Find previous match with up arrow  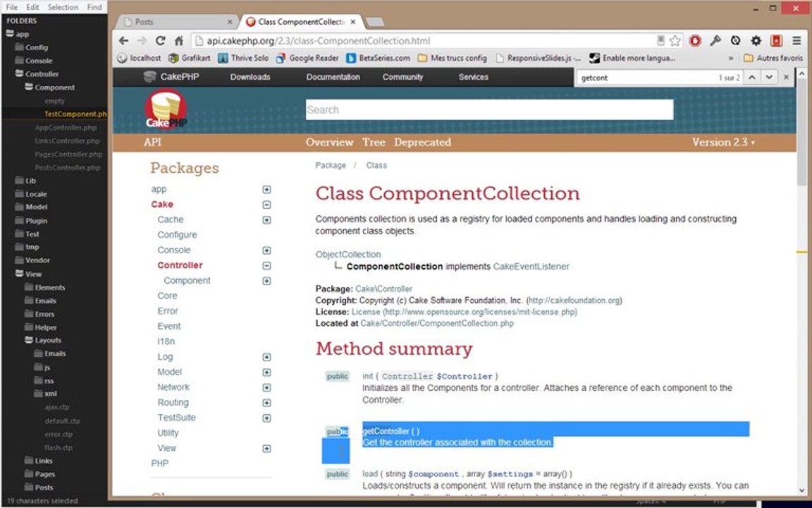point(752,77)
